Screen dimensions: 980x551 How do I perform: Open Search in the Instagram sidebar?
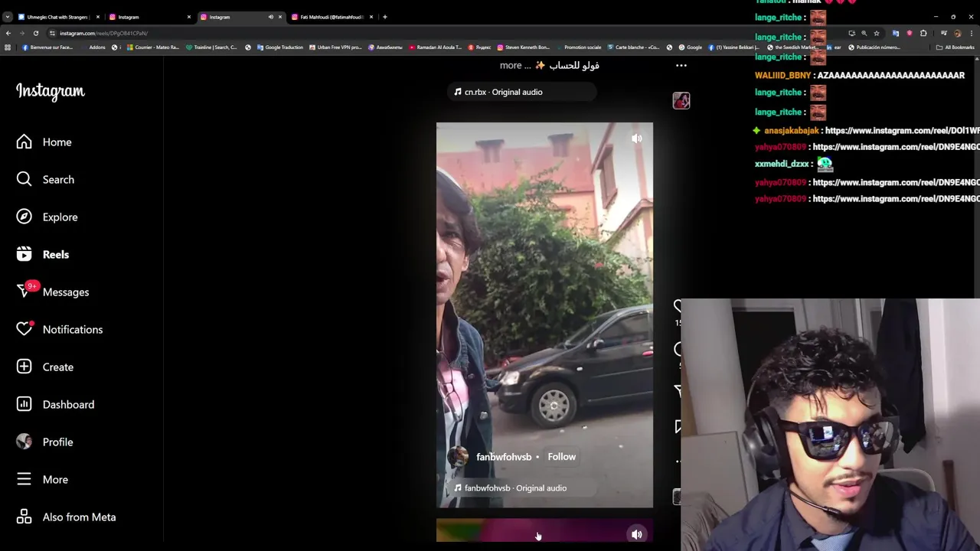click(45, 179)
